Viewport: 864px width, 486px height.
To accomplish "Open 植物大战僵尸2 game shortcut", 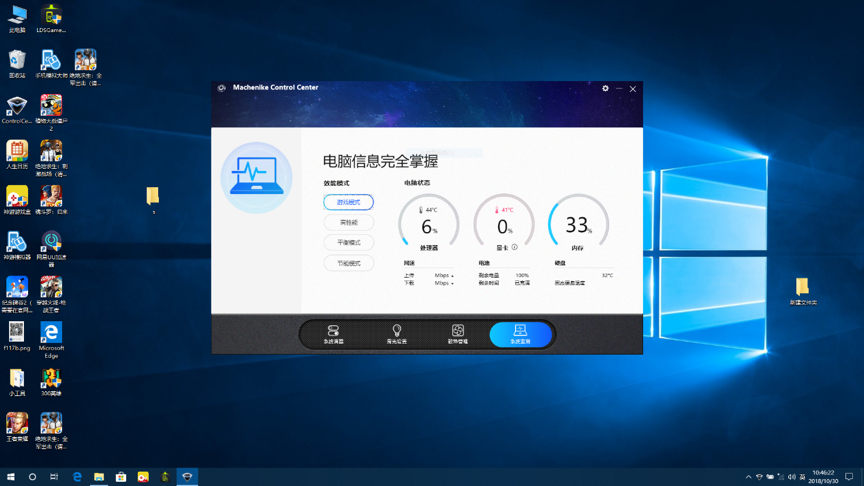I will 51,113.
